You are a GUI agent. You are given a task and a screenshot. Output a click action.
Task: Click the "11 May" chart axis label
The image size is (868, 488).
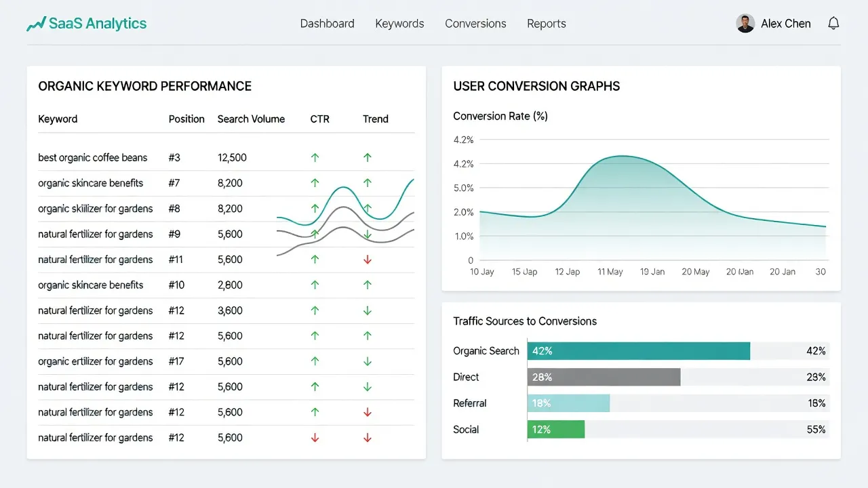pyautogui.click(x=610, y=272)
